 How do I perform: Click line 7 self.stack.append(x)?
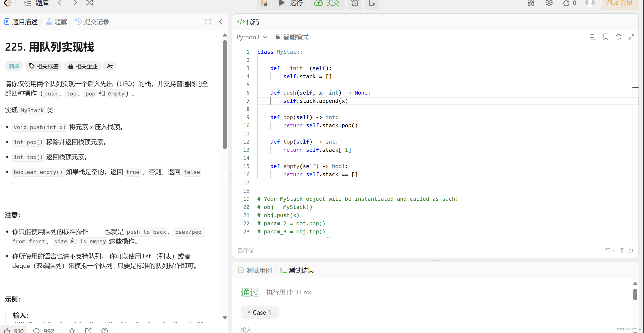click(x=315, y=101)
